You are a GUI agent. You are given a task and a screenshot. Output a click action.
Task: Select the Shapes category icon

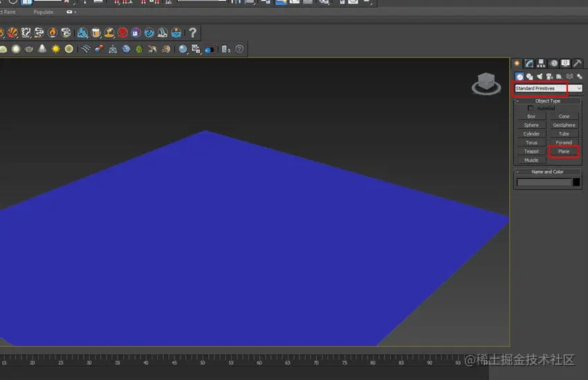tap(529, 77)
